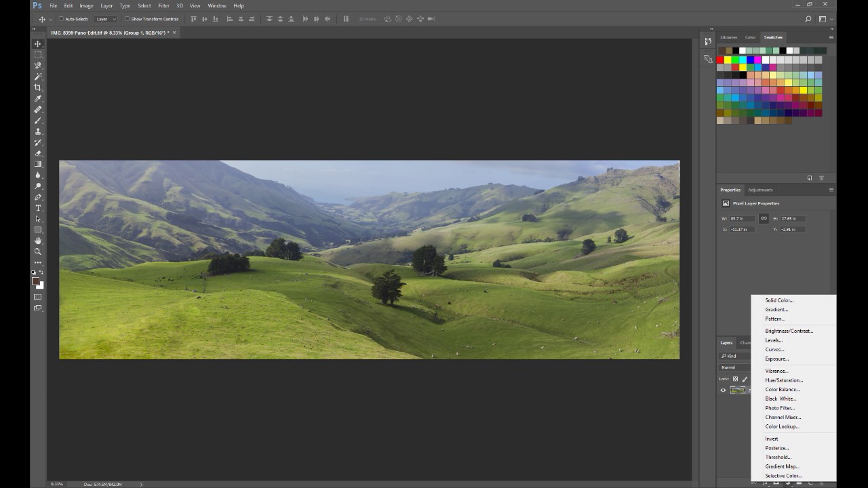
Task: Select the Hand tool
Action: pyautogui.click(x=38, y=241)
